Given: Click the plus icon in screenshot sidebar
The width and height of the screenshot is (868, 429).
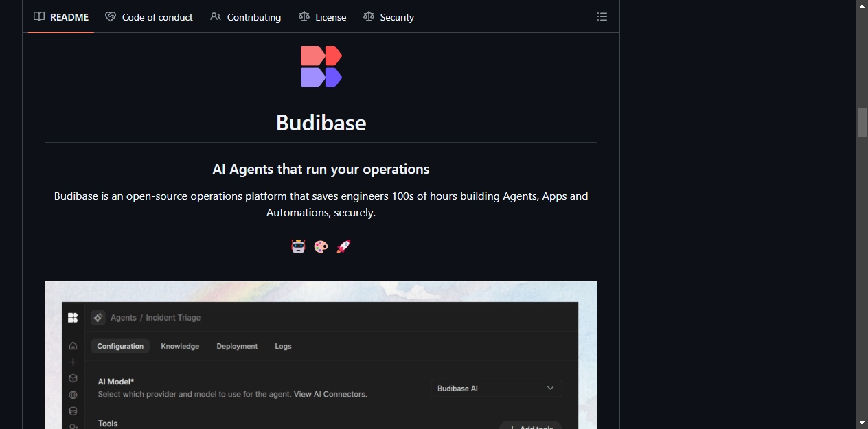Looking at the screenshot, I should 73,362.
